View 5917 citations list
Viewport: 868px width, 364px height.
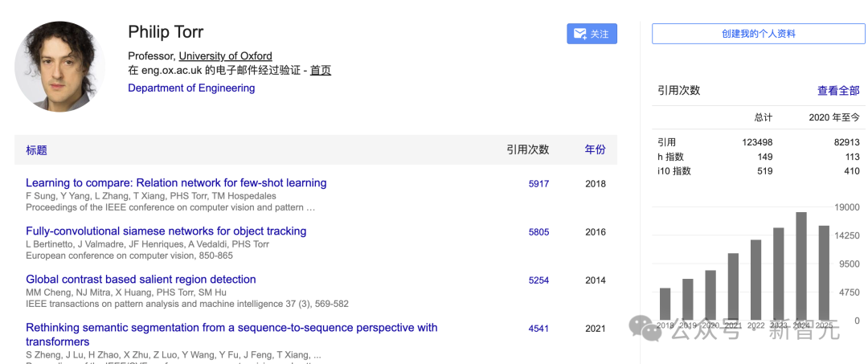tap(538, 184)
